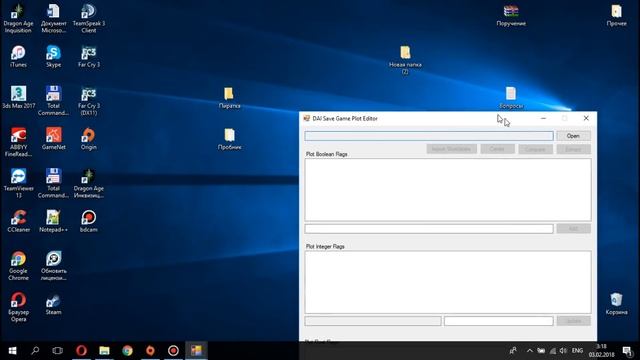Select the Паратка folder on desktop

[x=229, y=98]
